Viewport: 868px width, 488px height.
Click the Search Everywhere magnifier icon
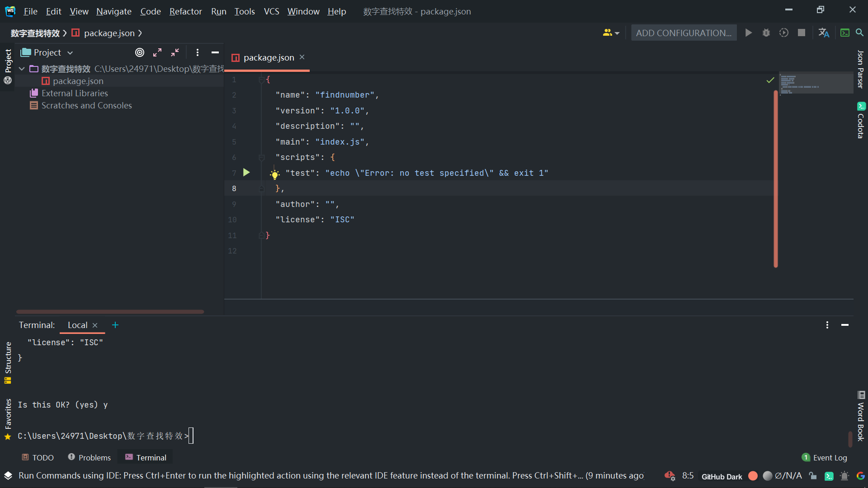tap(859, 33)
